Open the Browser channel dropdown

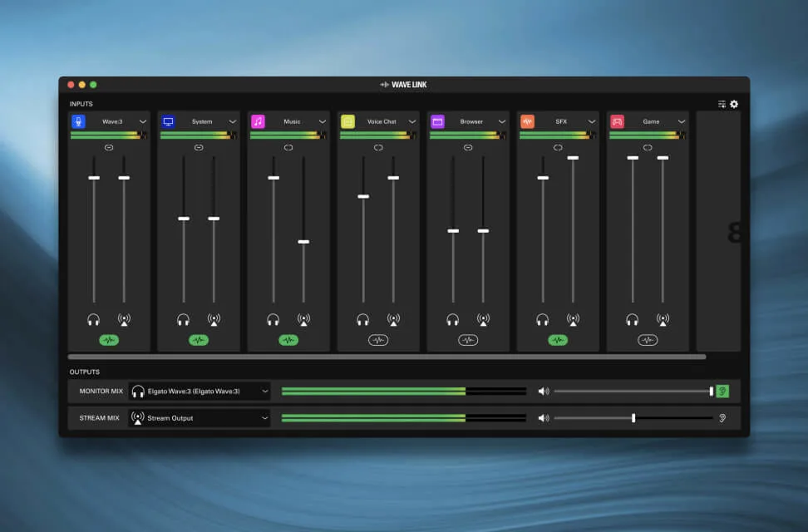[502, 121]
